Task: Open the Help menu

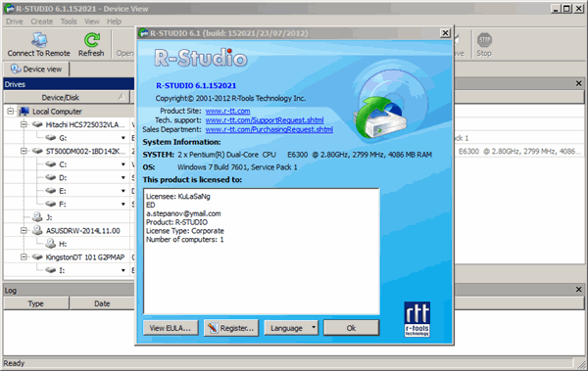Action: point(114,22)
